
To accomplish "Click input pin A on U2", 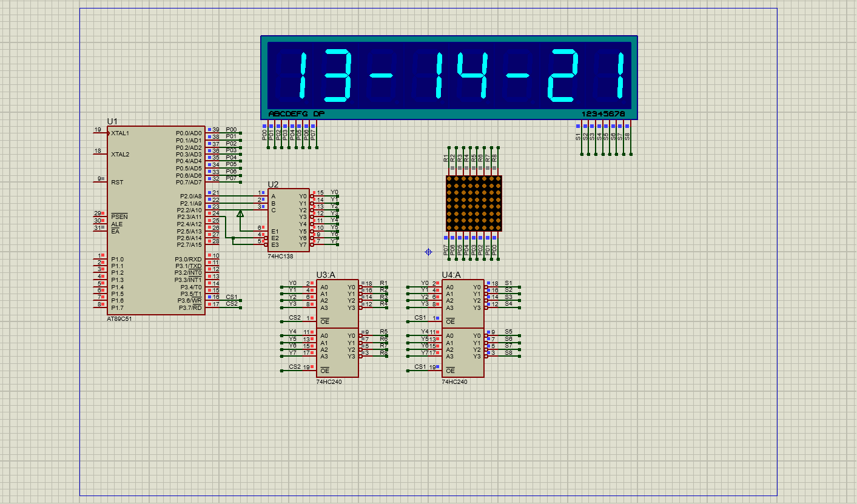I will pyautogui.click(x=273, y=196).
